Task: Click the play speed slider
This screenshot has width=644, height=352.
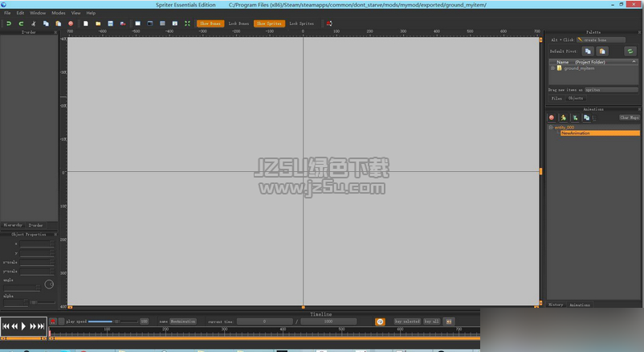Action: pyautogui.click(x=113, y=321)
